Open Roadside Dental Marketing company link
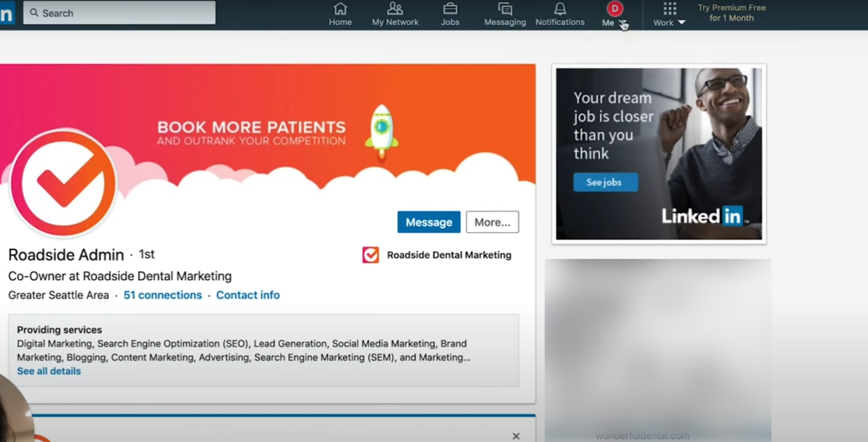The height and width of the screenshot is (442, 868). pos(449,255)
